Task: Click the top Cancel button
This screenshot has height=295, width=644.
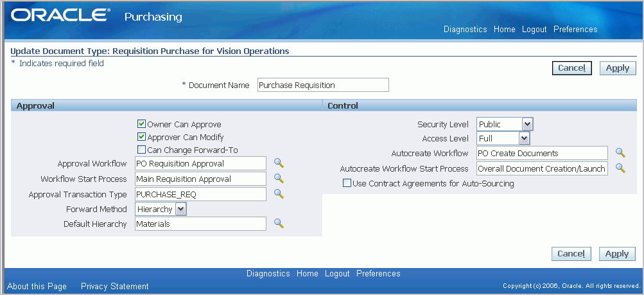Action: pyautogui.click(x=571, y=68)
